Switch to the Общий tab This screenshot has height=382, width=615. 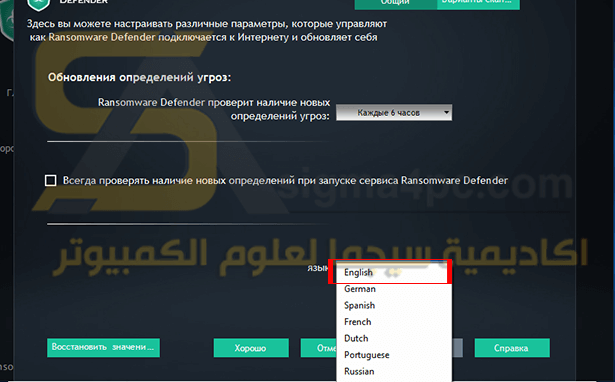tap(395, 4)
